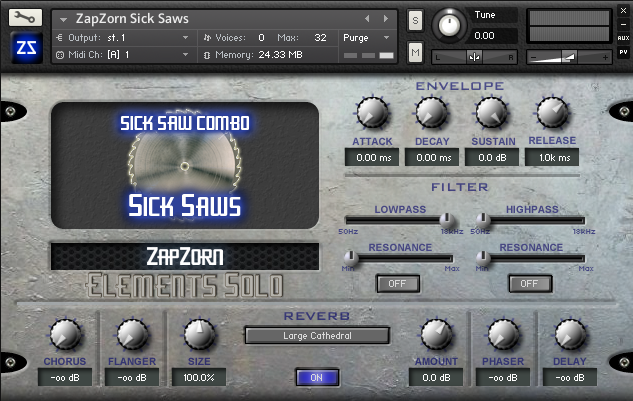Viewport: 633px width, 401px height.
Task: Click the Release value 1.0k ms field
Action: tap(552, 157)
